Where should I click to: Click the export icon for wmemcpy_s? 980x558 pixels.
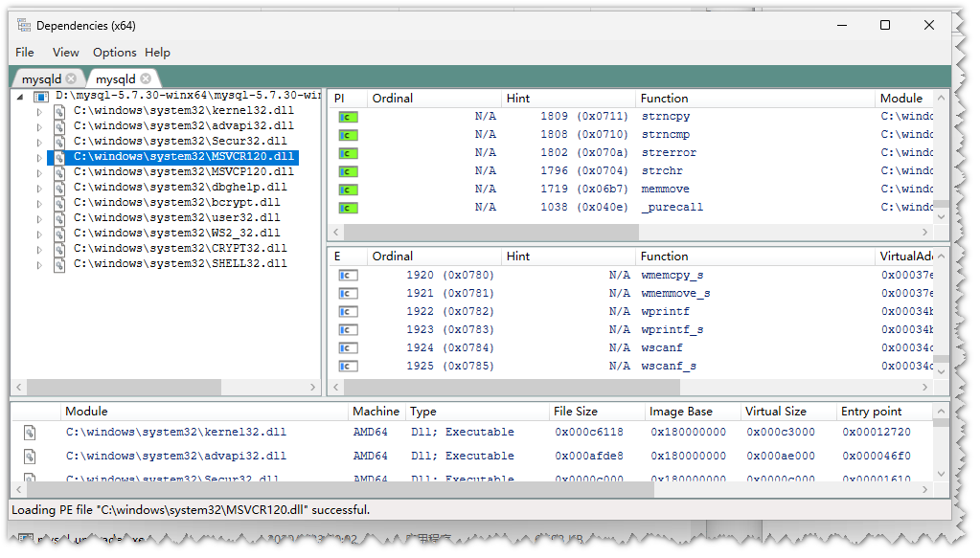pos(348,276)
